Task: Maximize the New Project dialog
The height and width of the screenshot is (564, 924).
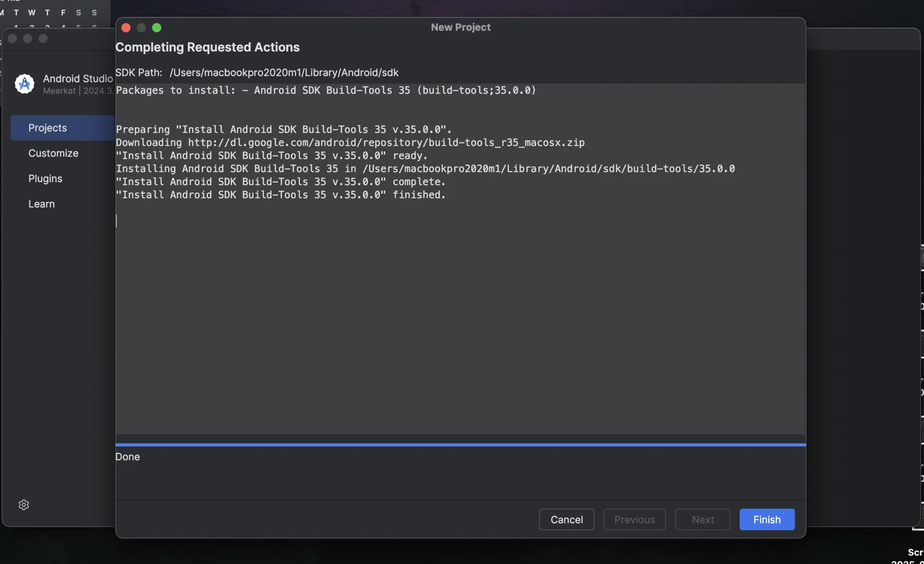Action: click(157, 28)
